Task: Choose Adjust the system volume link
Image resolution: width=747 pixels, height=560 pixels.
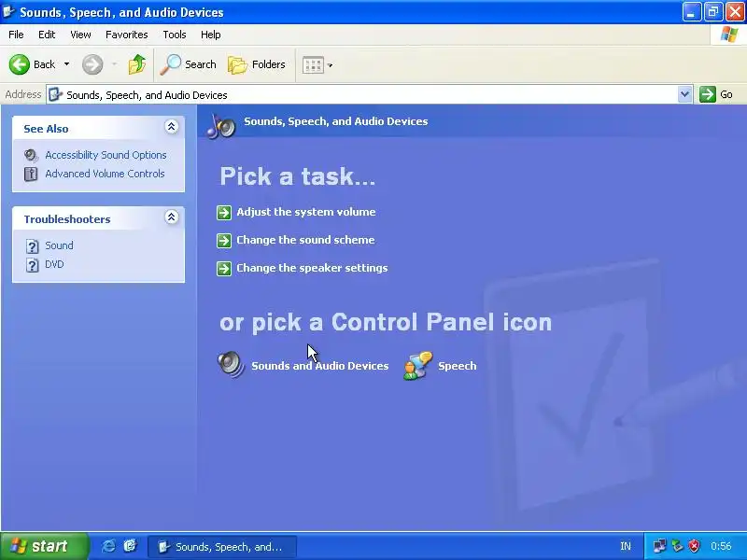Action: 306,212
